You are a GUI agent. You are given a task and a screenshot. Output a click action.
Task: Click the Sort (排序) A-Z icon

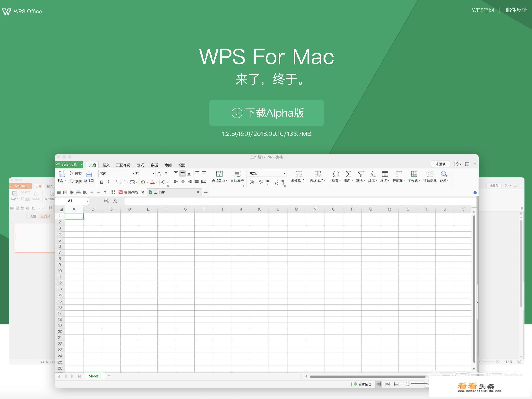[x=373, y=174]
